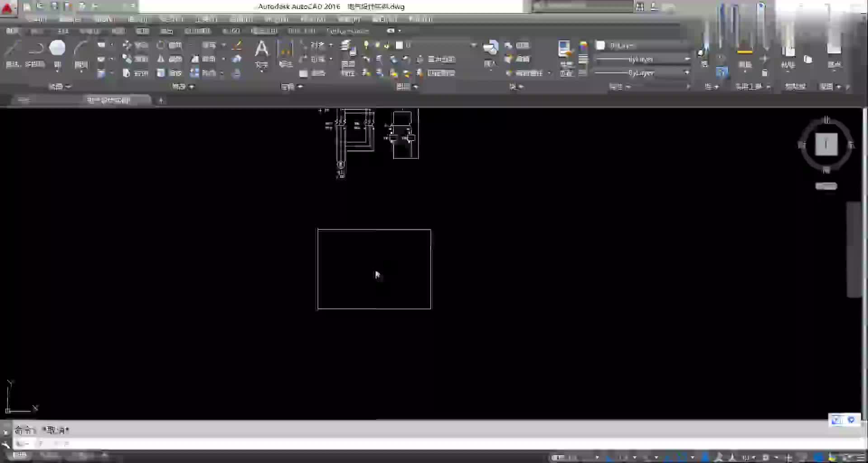Expand the Draw panel title
868x463 pixels.
click(60, 86)
